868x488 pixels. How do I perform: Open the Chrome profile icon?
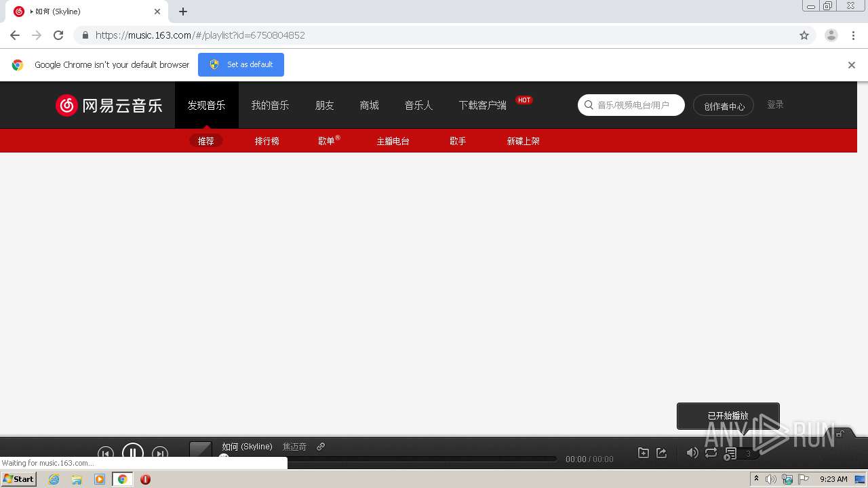pos(831,35)
